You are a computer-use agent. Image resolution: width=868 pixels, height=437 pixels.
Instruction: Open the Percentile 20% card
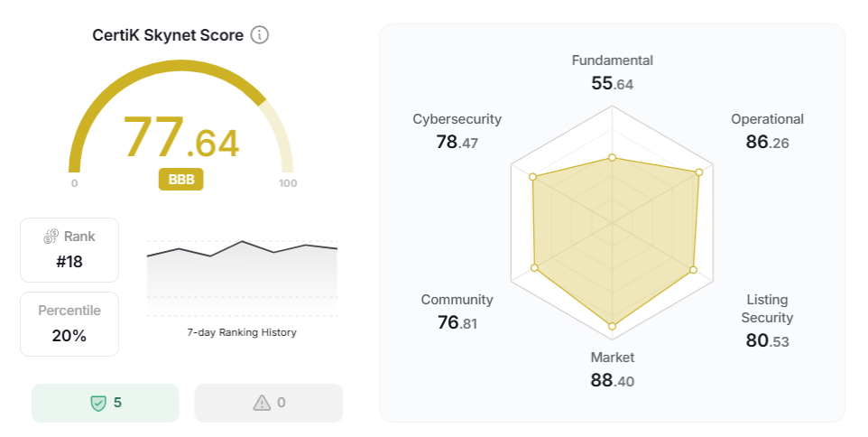[x=69, y=323]
